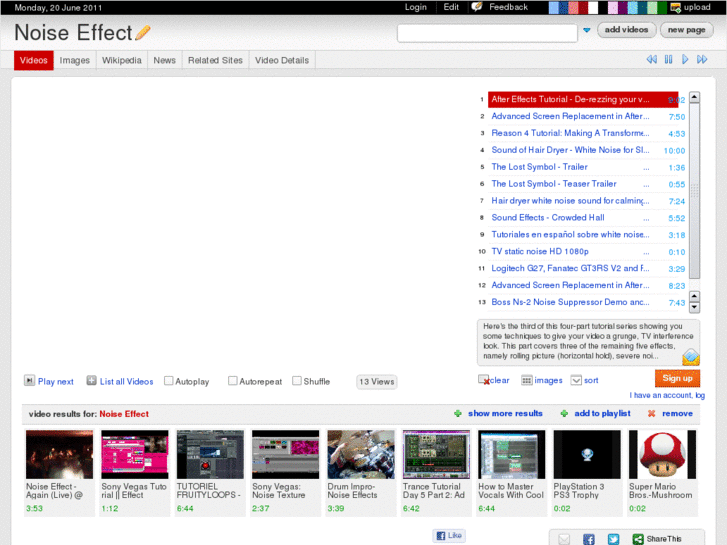Click the Play next icon
This screenshot has height=545, width=727.
pyautogui.click(x=29, y=381)
